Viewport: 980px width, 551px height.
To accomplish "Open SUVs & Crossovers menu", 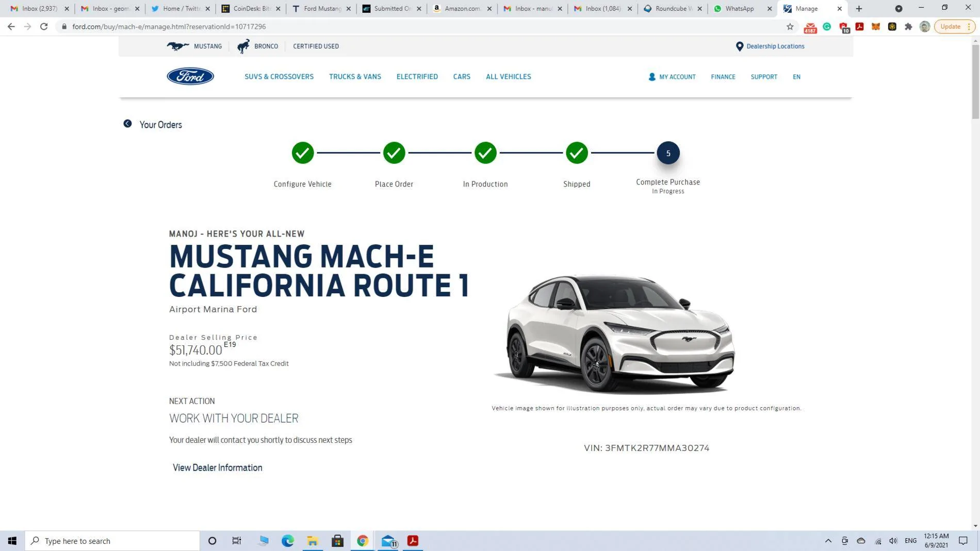I will coord(279,76).
